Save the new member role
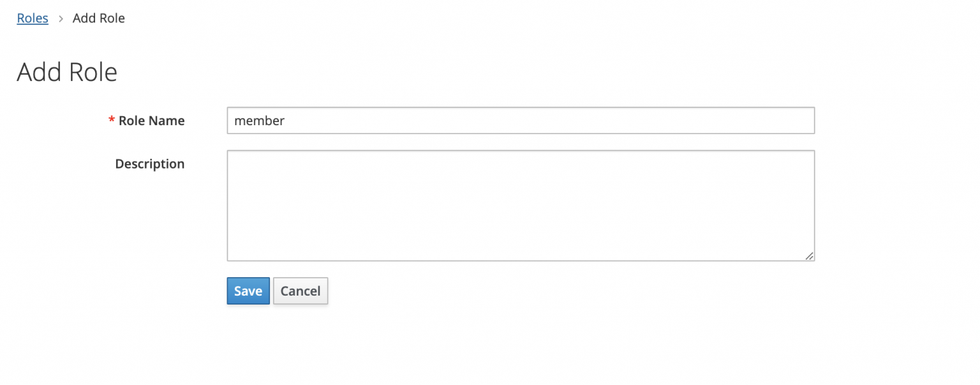This screenshot has width=980, height=385. (248, 291)
